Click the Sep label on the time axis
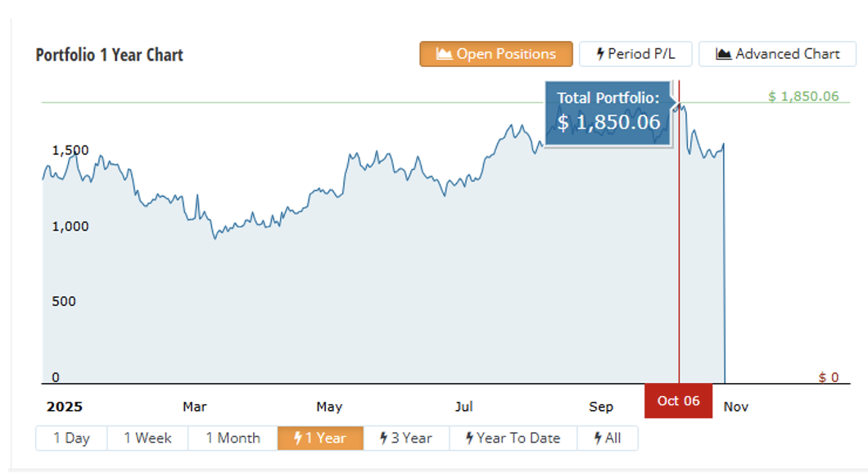868x473 pixels. pyautogui.click(x=600, y=407)
